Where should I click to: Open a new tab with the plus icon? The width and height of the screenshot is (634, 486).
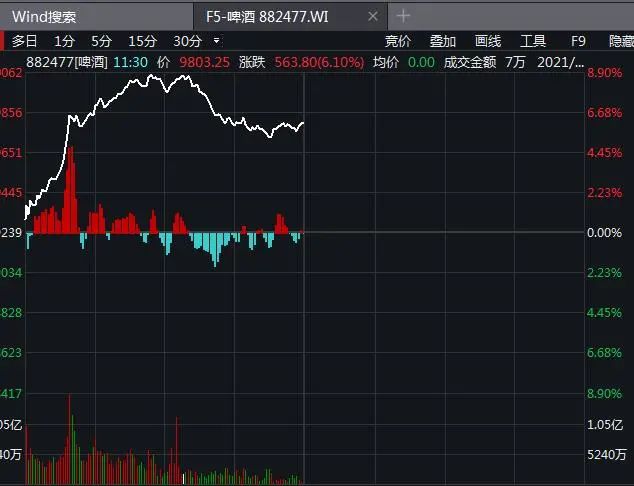tap(404, 16)
